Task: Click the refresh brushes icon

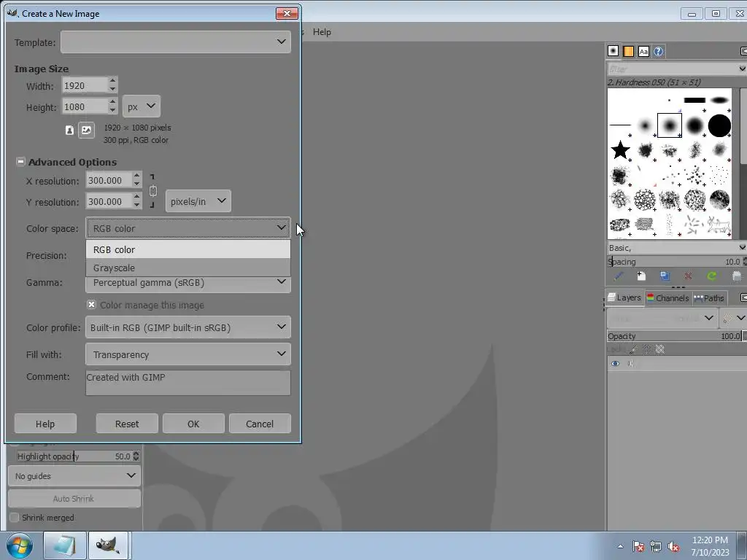Action: click(x=712, y=276)
